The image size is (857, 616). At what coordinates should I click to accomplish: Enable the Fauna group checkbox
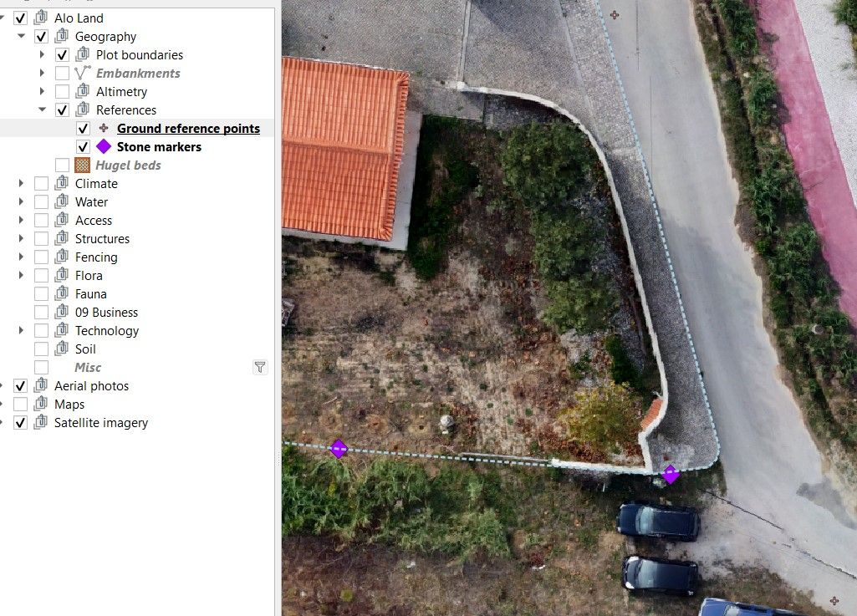pyautogui.click(x=41, y=294)
